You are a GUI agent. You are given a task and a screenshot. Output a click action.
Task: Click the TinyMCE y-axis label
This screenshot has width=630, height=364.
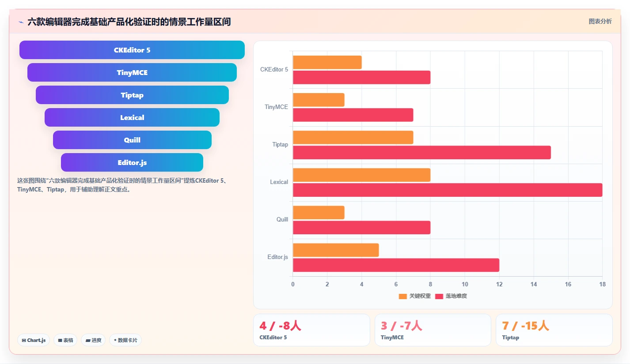click(x=276, y=107)
